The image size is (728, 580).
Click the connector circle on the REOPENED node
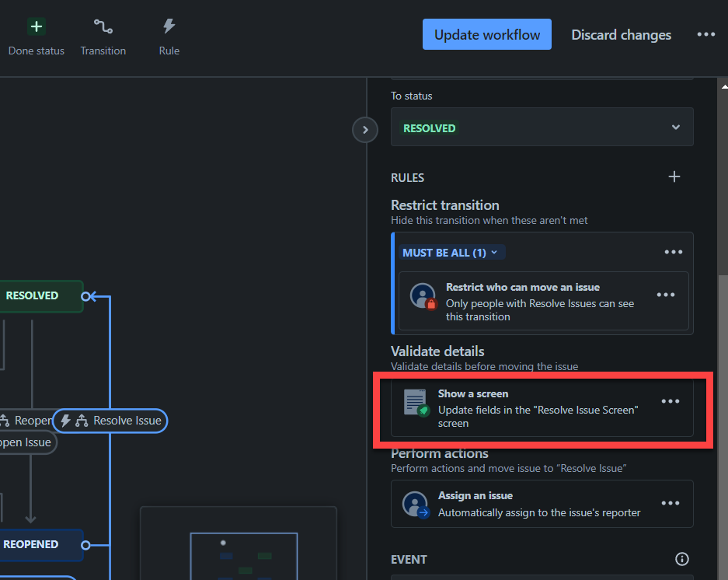pyautogui.click(x=85, y=545)
